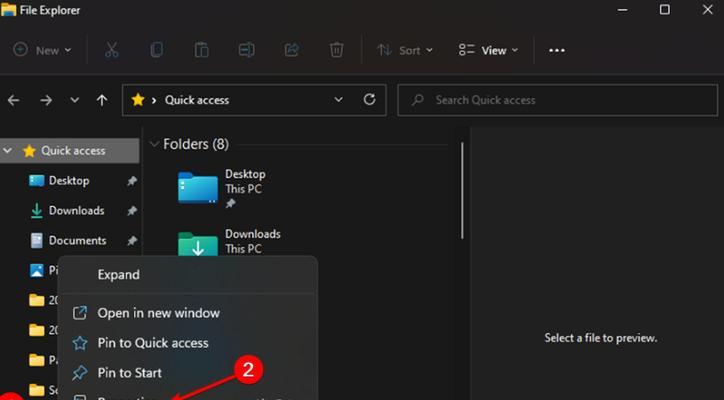Click the Cut scissors icon
The image size is (724, 400).
pyautogui.click(x=111, y=50)
